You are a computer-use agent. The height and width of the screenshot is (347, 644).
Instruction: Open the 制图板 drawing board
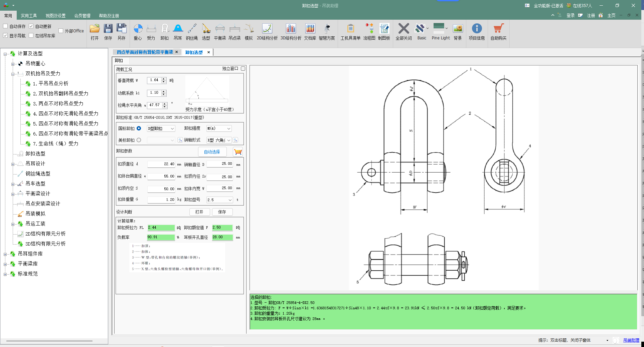click(384, 32)
